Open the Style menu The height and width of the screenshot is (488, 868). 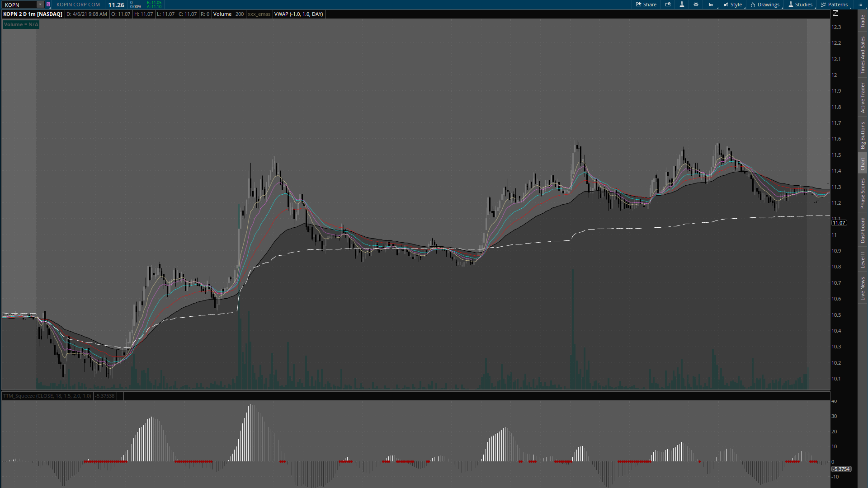pos(733,5)
